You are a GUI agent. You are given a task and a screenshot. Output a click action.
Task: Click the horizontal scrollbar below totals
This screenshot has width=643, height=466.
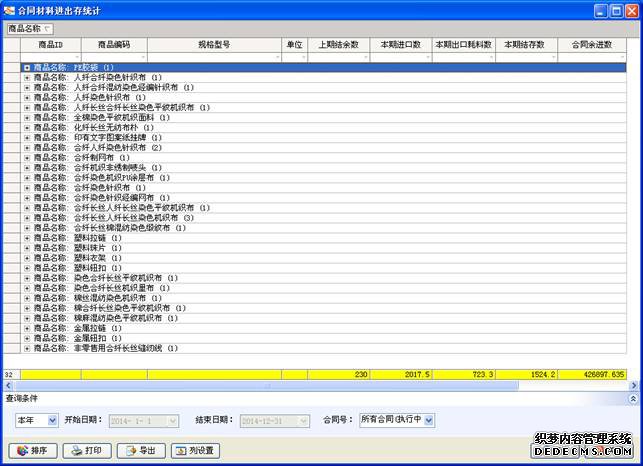(x=300, y=385)
